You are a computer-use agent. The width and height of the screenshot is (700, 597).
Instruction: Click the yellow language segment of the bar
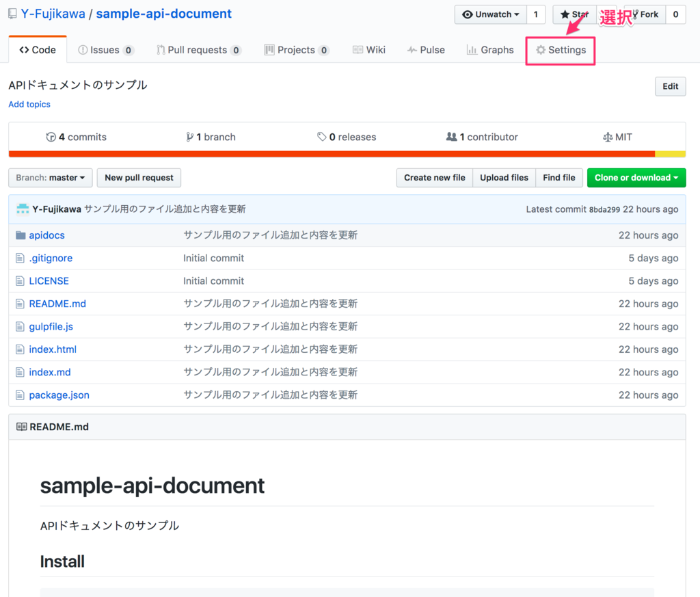coord(670,154)
